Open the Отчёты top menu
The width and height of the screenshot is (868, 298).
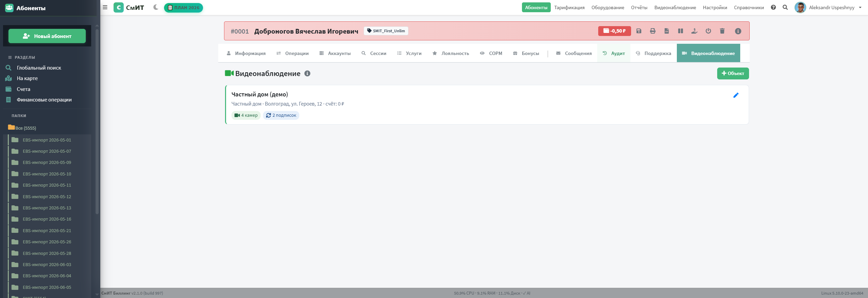(639, 7)
